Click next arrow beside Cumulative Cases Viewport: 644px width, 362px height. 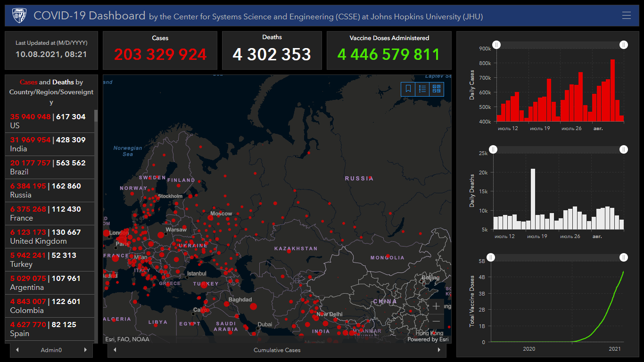pyautogui.click(x=439, y=350)
